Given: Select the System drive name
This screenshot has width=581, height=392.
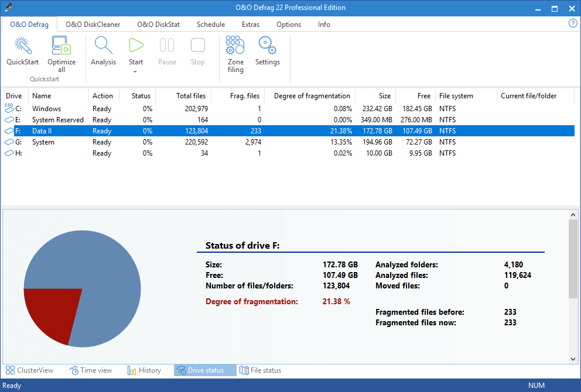Looking at the screenshot, I should point(43,142).
